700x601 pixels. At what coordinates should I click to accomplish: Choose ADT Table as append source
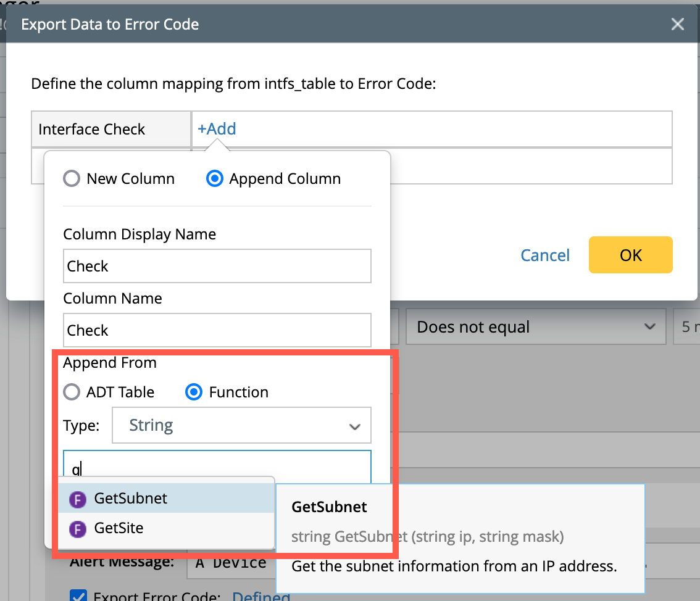[x=72, y=392]
